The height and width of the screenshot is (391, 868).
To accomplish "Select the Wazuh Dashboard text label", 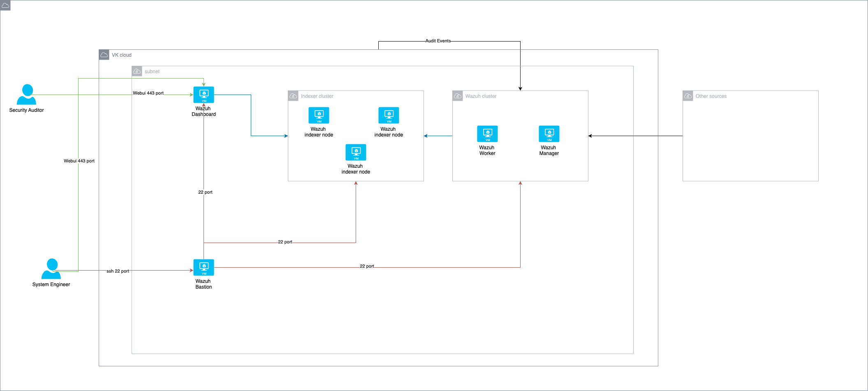I will coord(204,111).
